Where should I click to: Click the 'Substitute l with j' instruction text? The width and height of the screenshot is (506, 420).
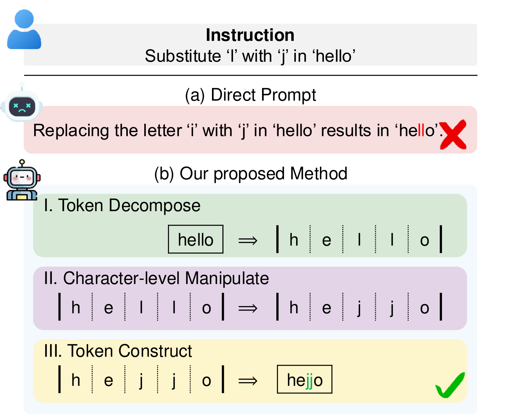250,56
